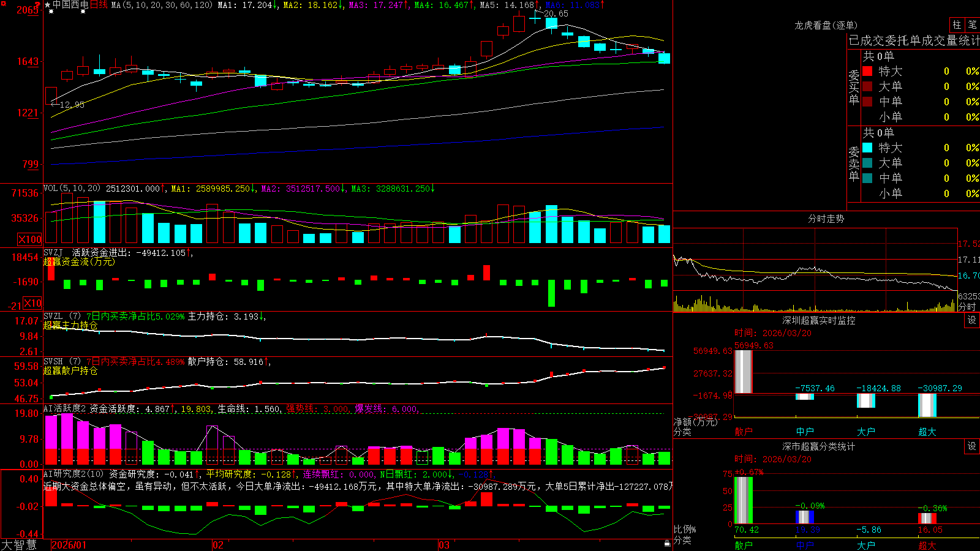
Task: Click the star icon before 中国西电
Action: point(48,5)
